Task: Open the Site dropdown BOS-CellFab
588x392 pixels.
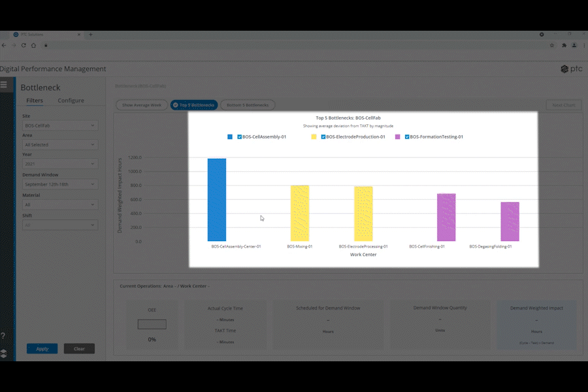Action: [x=60, y=125]
